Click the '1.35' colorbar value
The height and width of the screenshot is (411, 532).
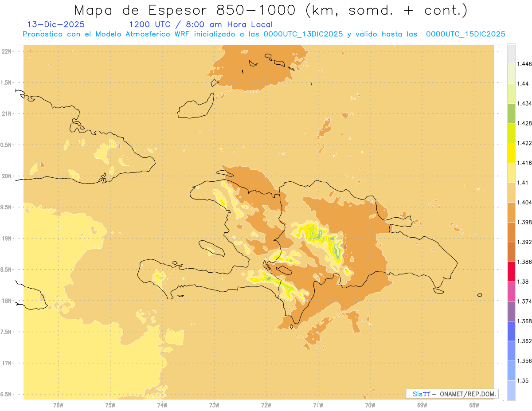tap(523, 381)
